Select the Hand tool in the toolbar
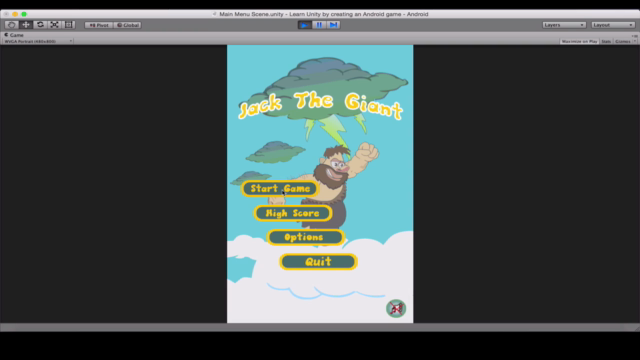The width and height of the screenshot is (640, 360). coord(11,25)
